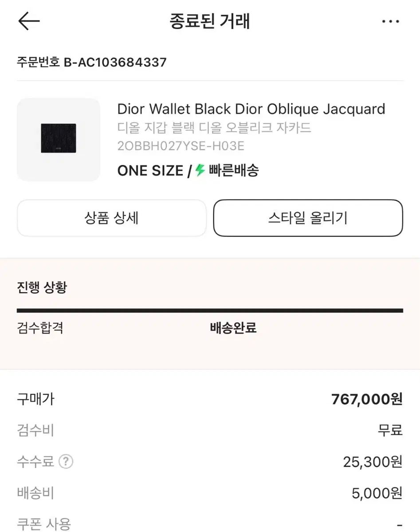Tap the 진행 상황 section header
420x532 pixels.
[x=42, y=287]
